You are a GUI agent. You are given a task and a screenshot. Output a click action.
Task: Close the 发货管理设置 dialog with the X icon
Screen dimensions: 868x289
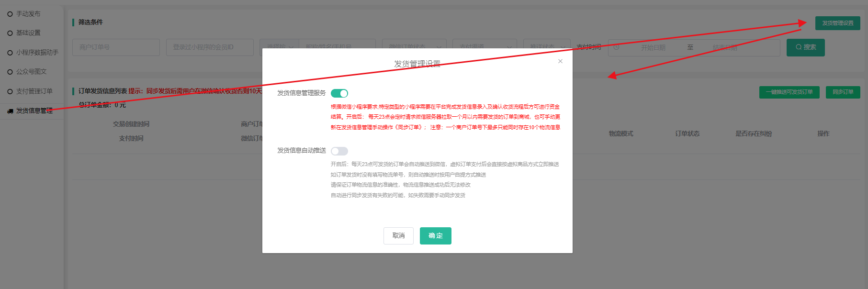(x=560, y=61)
